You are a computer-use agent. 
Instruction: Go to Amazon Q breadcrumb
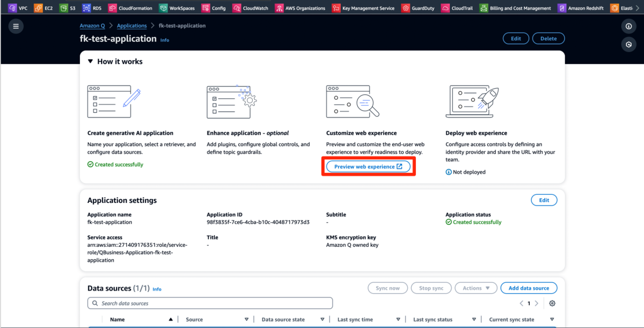92,26
